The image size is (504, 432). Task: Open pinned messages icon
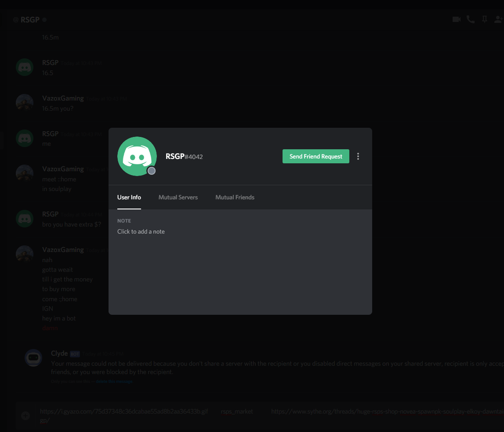[484, 20]
